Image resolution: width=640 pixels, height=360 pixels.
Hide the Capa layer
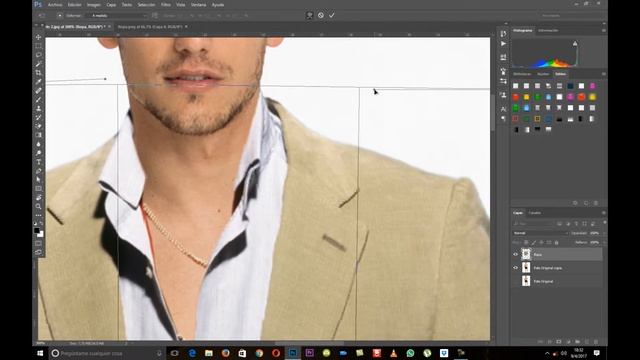pyautogui.click(x=516, y=254)
